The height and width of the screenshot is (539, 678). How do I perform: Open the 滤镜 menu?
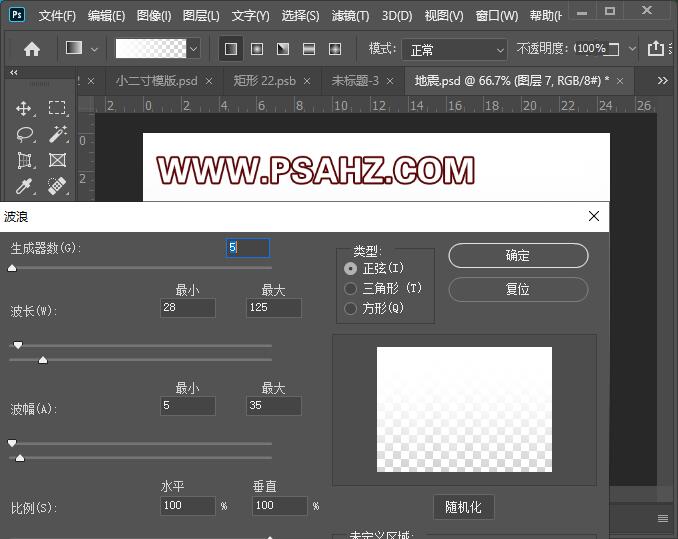(x=350, y=16)
